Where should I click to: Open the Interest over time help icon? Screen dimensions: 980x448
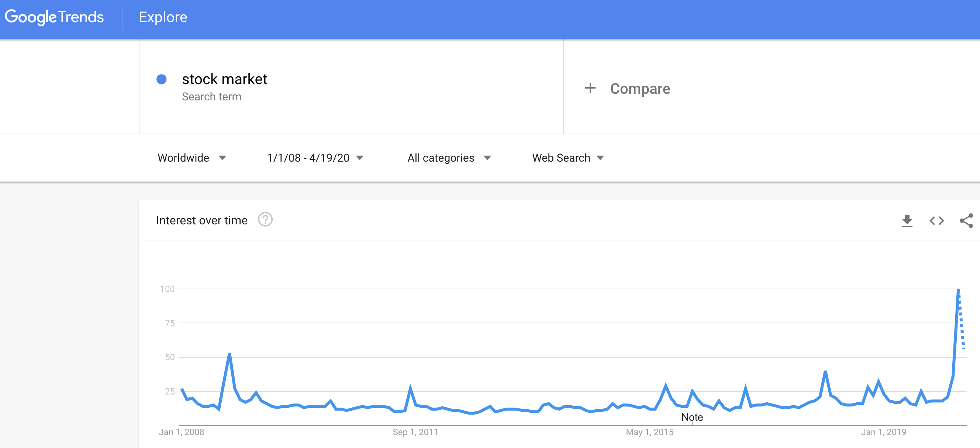(x=265, y=220)
